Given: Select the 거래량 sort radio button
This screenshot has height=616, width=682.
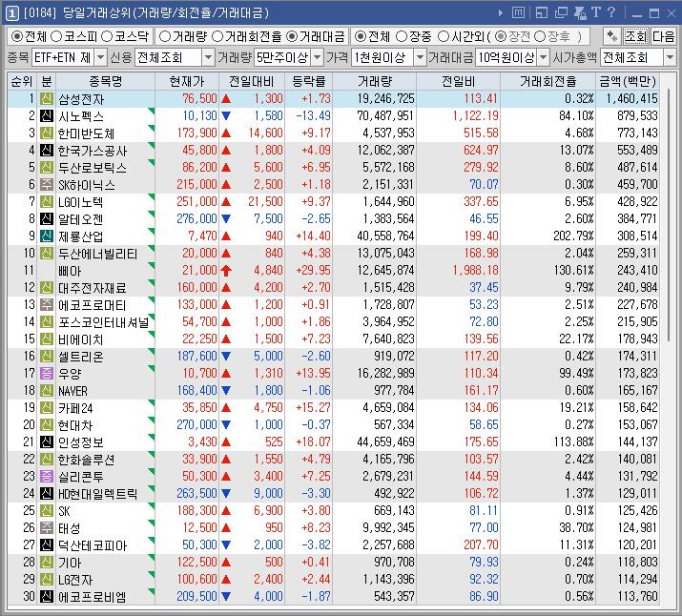Looking at the screenshot, I should [x=165, y=36].
